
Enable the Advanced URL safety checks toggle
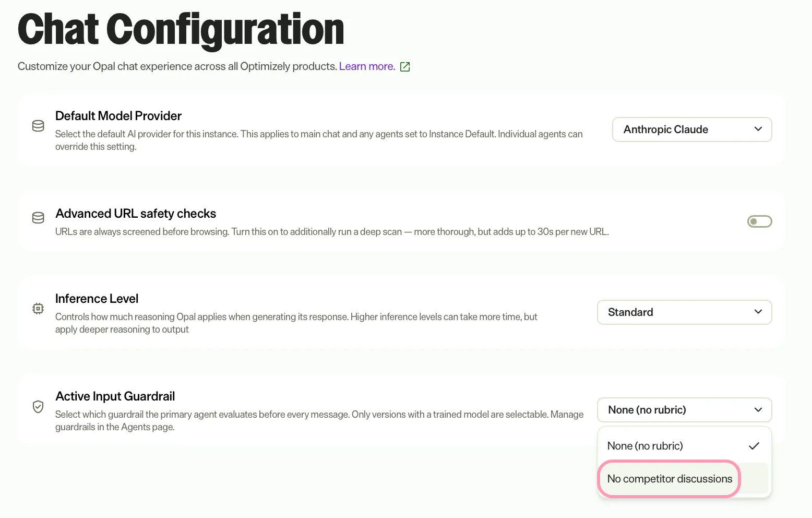pyautogui.click(x=759, y=221)
